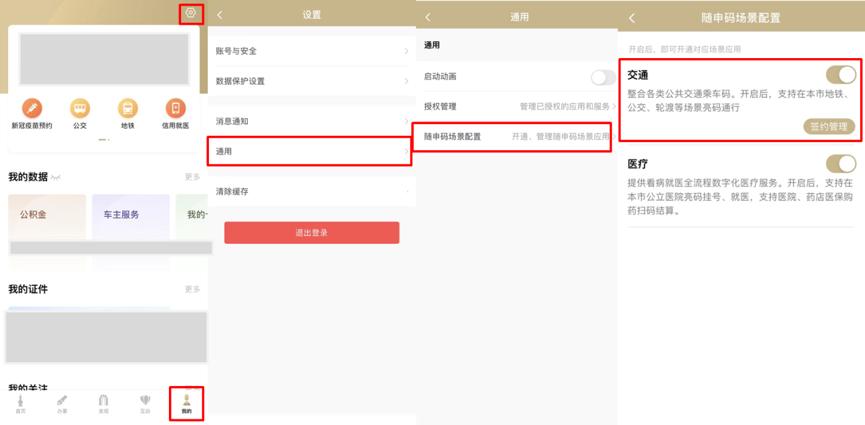This screenshot has width=865, height=425.
Task: Click the 设置 page title
Action: (x=312, y=15)
